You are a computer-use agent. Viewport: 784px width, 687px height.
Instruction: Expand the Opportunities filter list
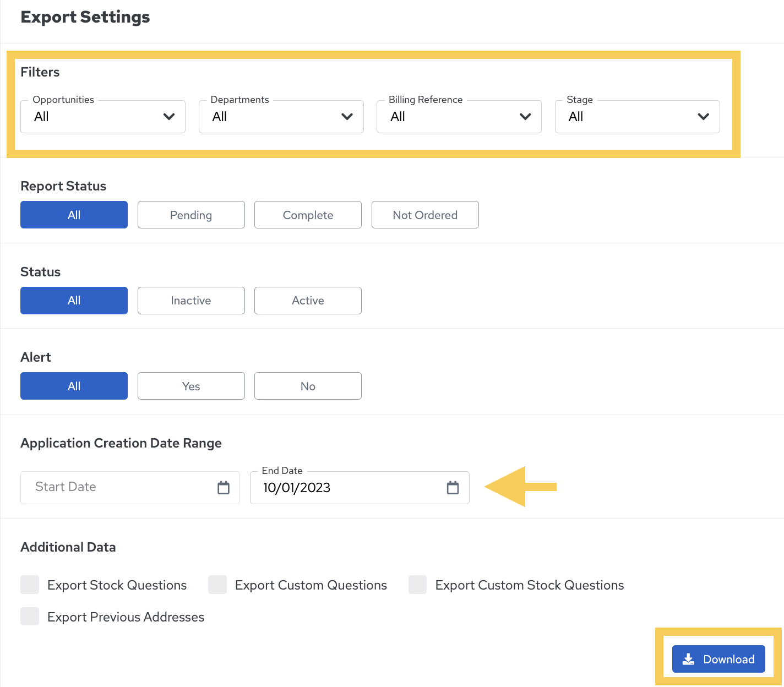(102, 117)
